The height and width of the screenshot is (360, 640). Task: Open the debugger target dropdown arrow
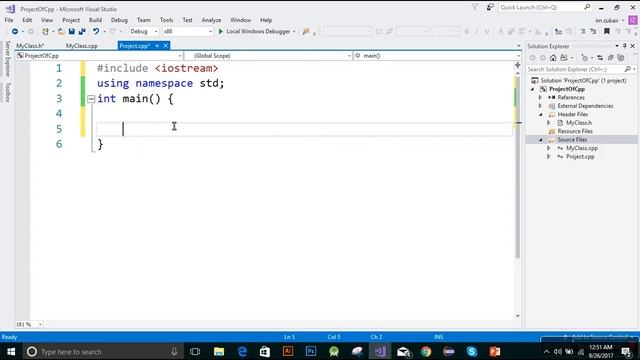tap(294, 31)
